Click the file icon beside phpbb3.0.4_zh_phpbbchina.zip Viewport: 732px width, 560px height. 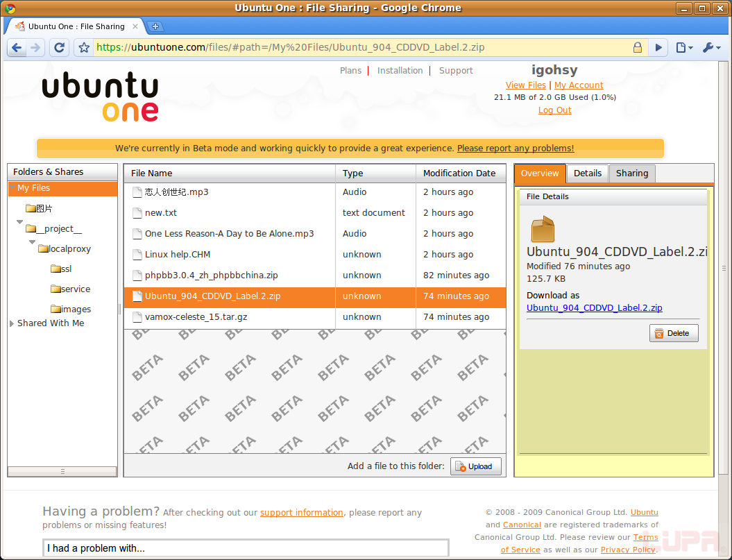tap(137, 275)
